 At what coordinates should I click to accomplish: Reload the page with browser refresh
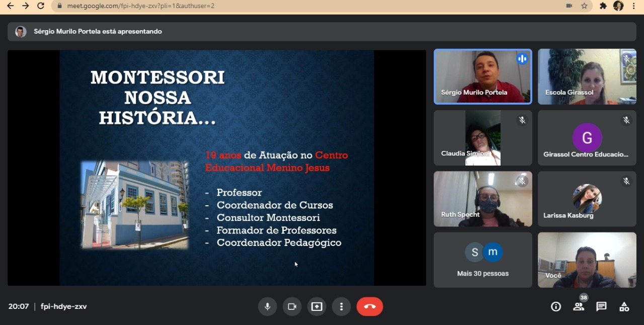41,6
